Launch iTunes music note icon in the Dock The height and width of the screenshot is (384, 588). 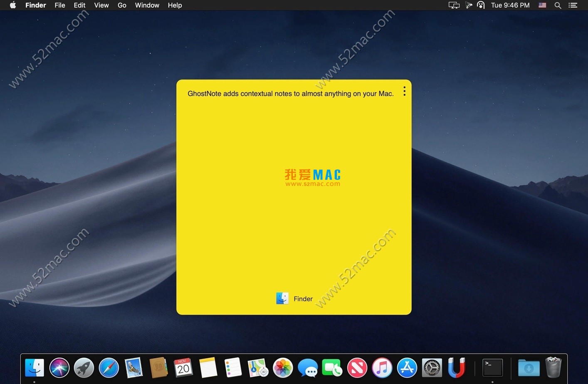coord(382,368)
